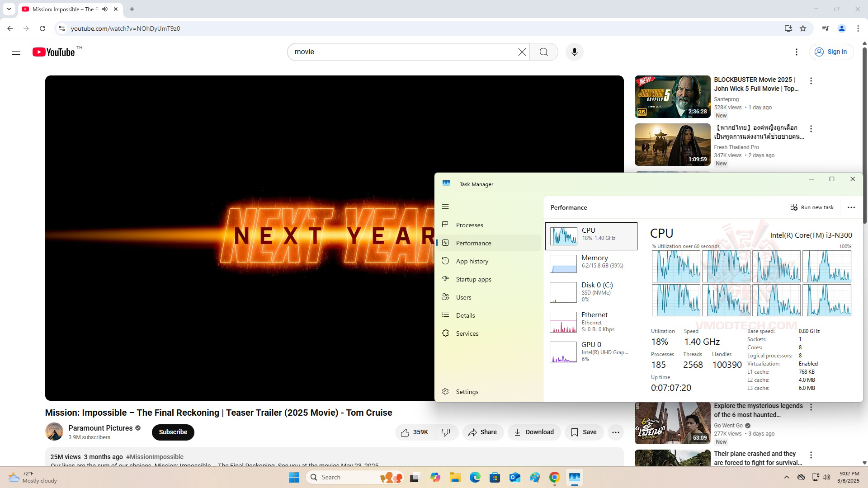The image size is (868, 488).
Task: Open Task Manager Settings gear
Action: click(x=467, y=392)
